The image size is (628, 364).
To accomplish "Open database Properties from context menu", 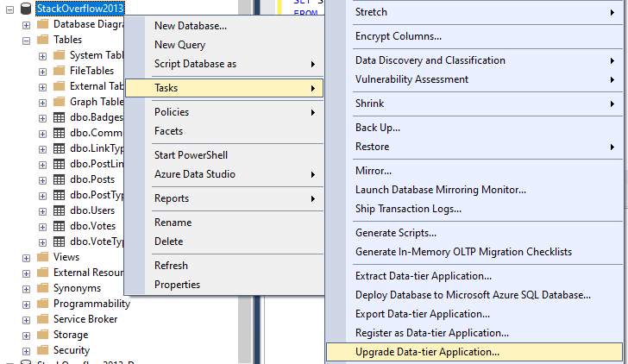I will coord(177,285).
